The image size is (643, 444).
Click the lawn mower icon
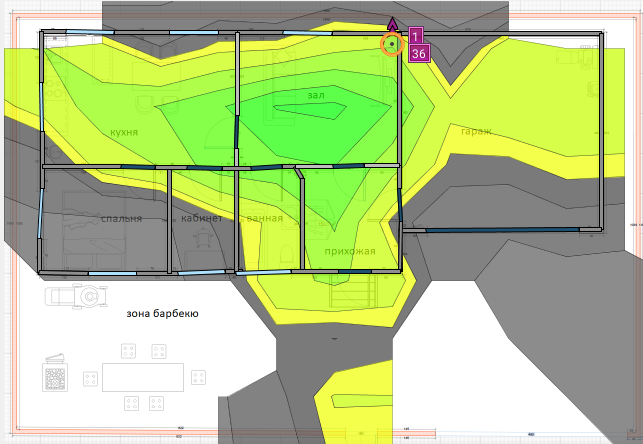pos(76,296)
